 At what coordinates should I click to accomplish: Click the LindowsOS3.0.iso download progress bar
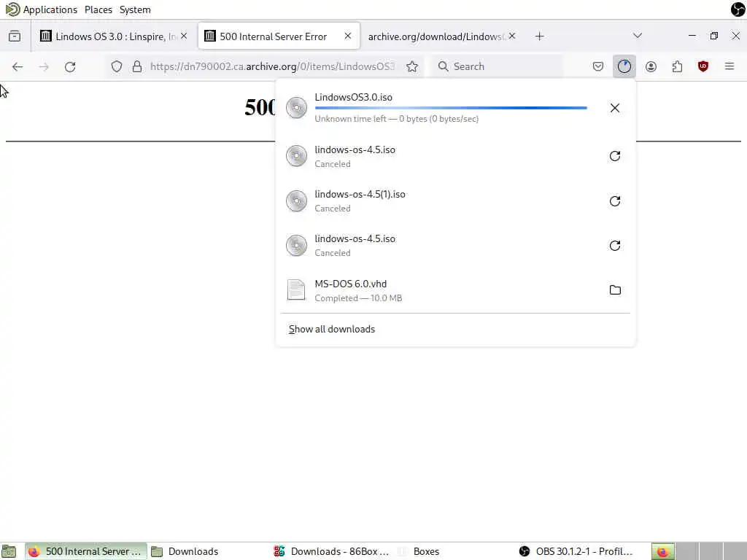click(451, 108)
